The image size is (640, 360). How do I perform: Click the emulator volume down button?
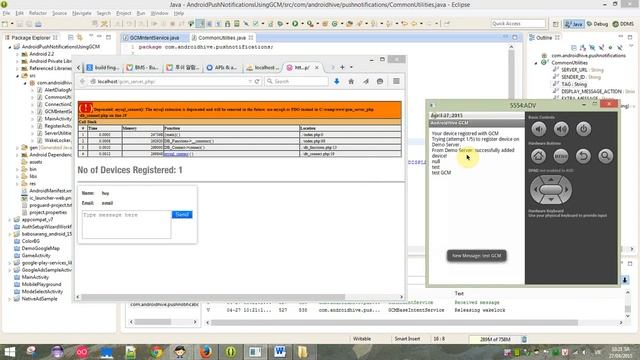point(539,129)
